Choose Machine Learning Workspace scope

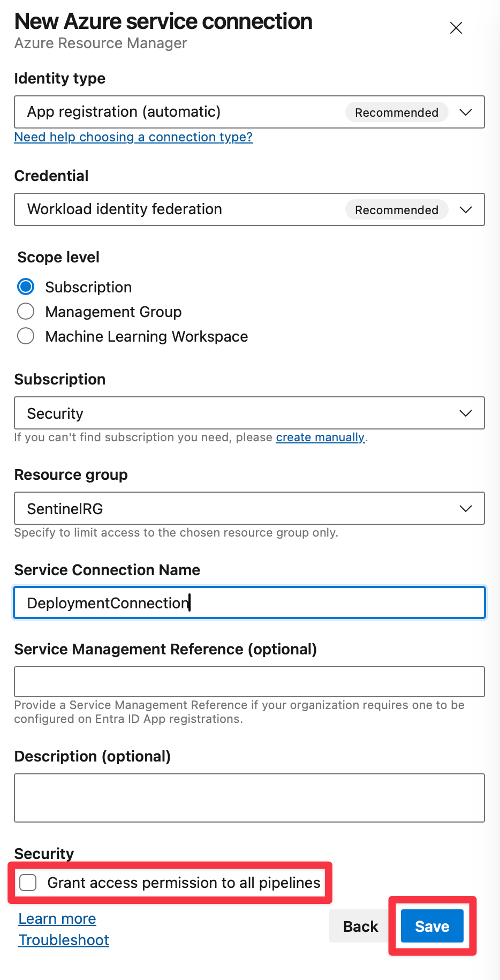26,336
